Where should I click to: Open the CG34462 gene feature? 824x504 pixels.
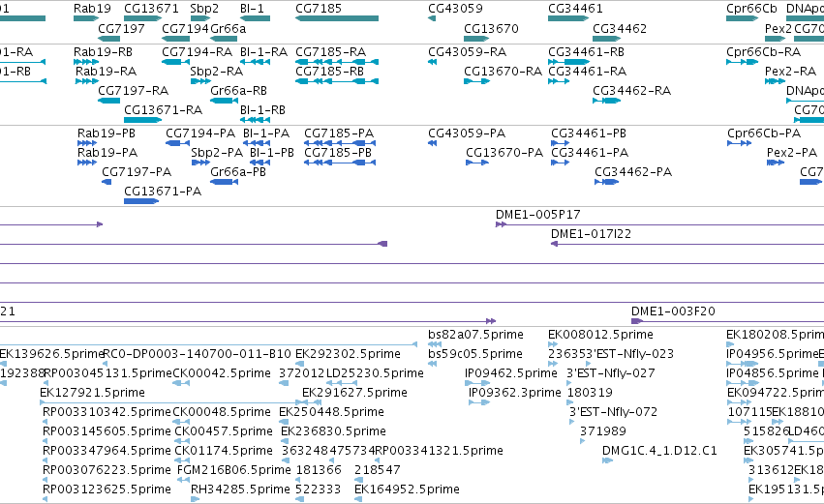point(607,39)
